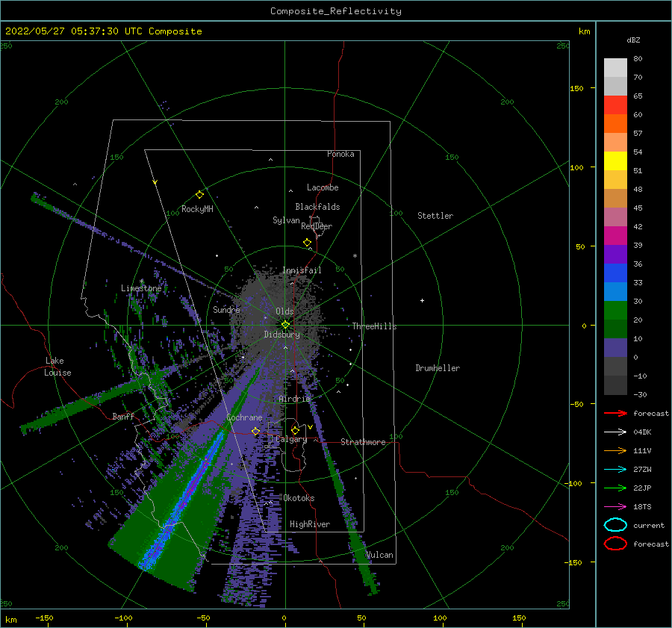Click the yellow diamond marker above Calgary label
The image size is (672, 628).
(295, 430)
